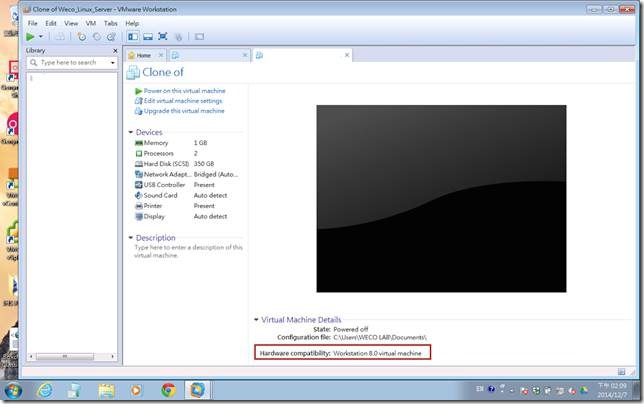Switch to the Home tab

pos(143,55)
